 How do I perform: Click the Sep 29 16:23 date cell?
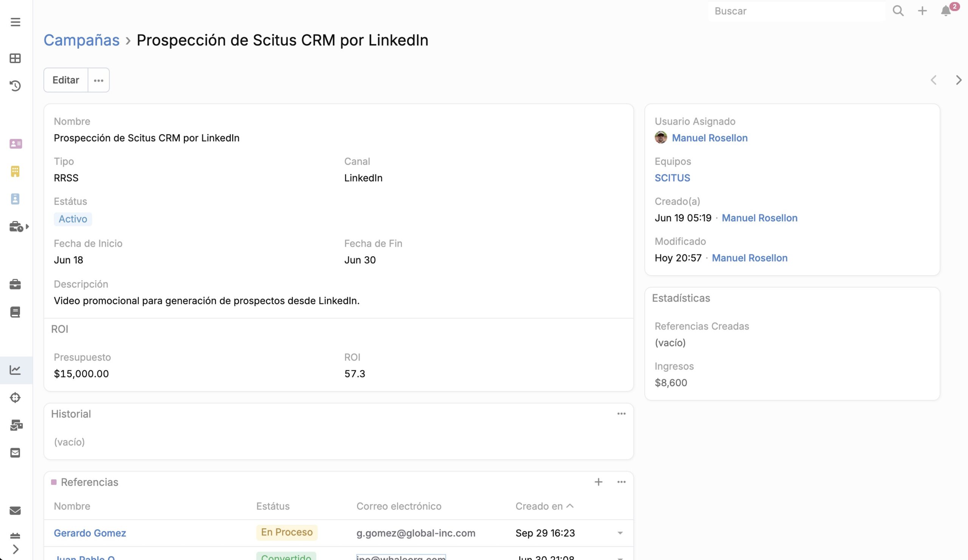click(545, 533)
